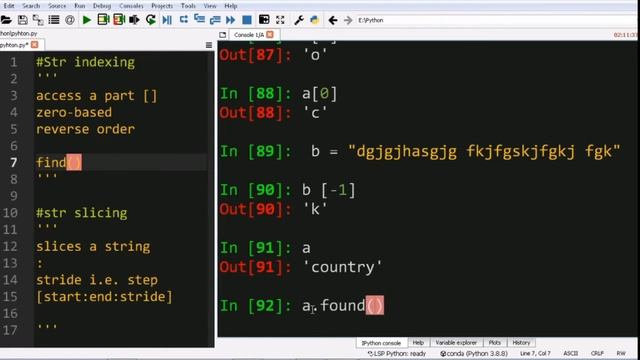
Task: Run current cell icon
Action: coord(103,20)
